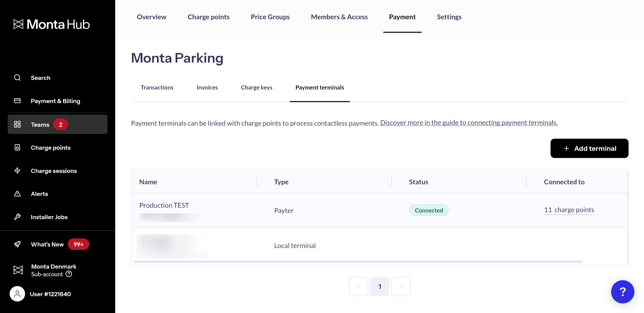Open Charge sessions lightning icon
The width and height of the screenshot is (644, 313).
[x=17, y=171]
